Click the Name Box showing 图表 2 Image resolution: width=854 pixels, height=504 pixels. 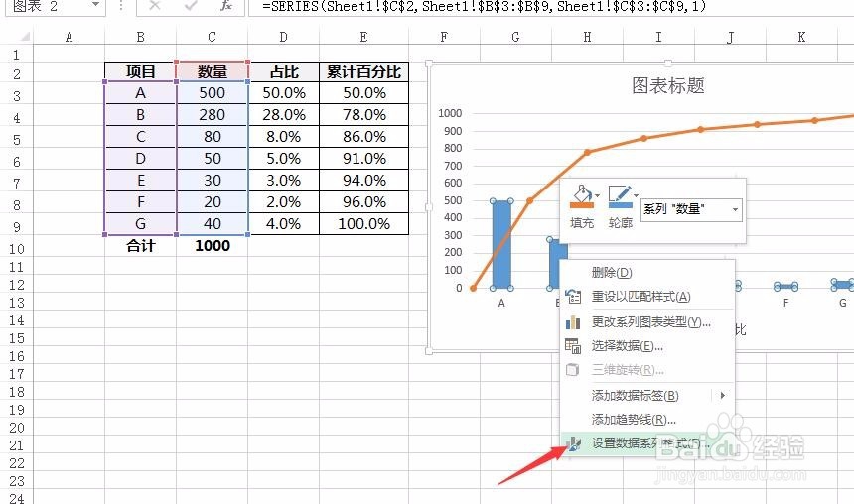(48, 6)
